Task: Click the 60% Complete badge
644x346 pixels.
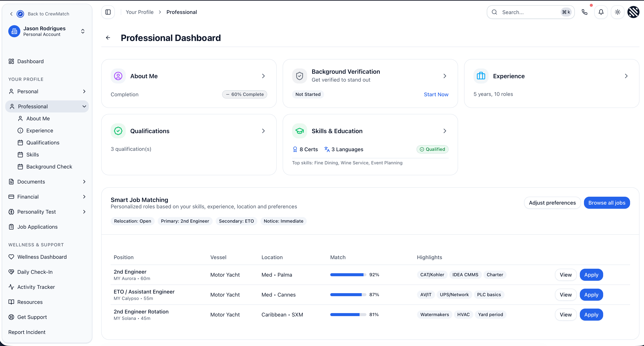Action: pyautogui.click(x=244, y=94)
